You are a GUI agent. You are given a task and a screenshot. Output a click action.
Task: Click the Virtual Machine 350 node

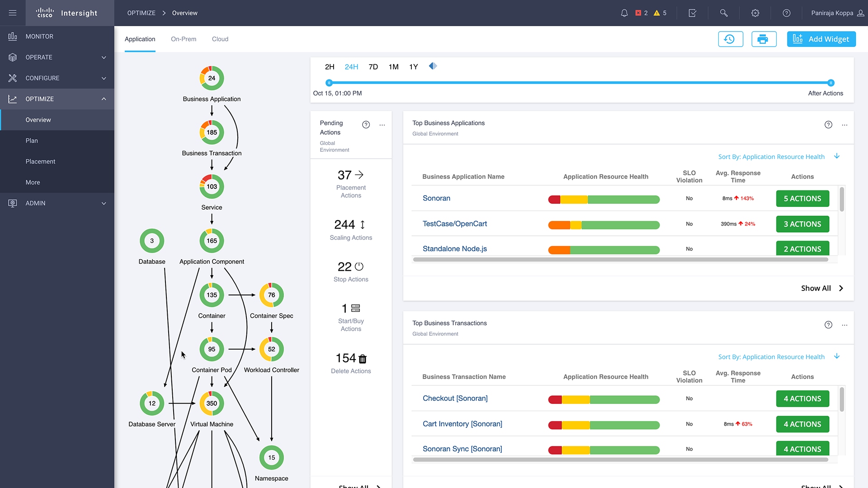[212, 404]
